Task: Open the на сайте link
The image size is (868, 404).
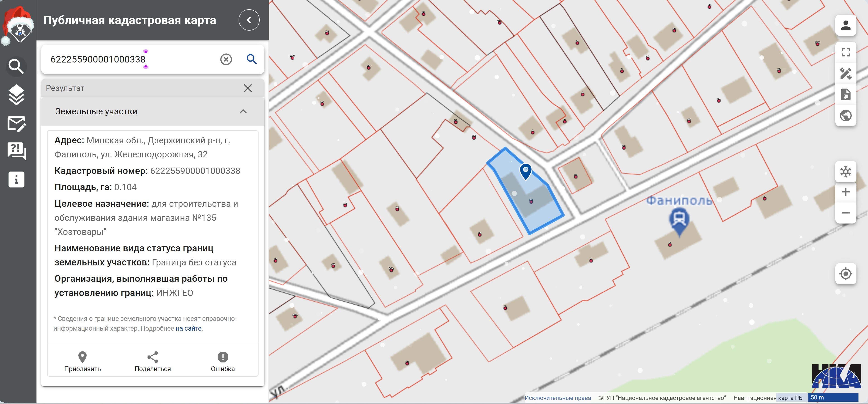Action: click(x=188, y=328)
